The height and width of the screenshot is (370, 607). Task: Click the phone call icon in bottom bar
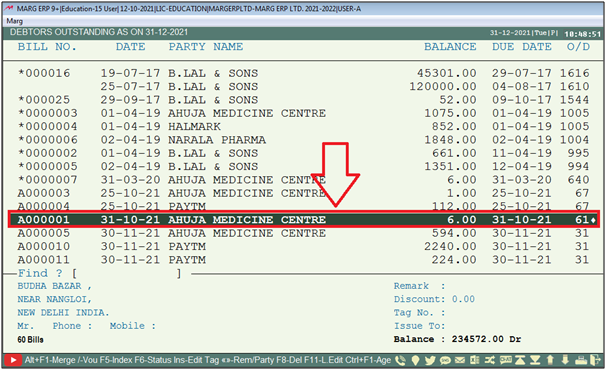tap(400, 360)
